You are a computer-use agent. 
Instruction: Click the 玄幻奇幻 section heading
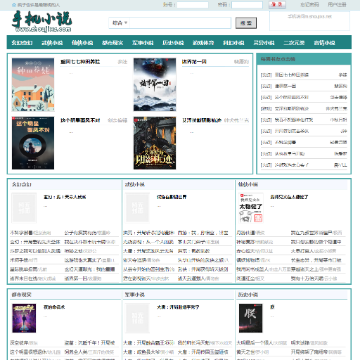pos(21,184)
